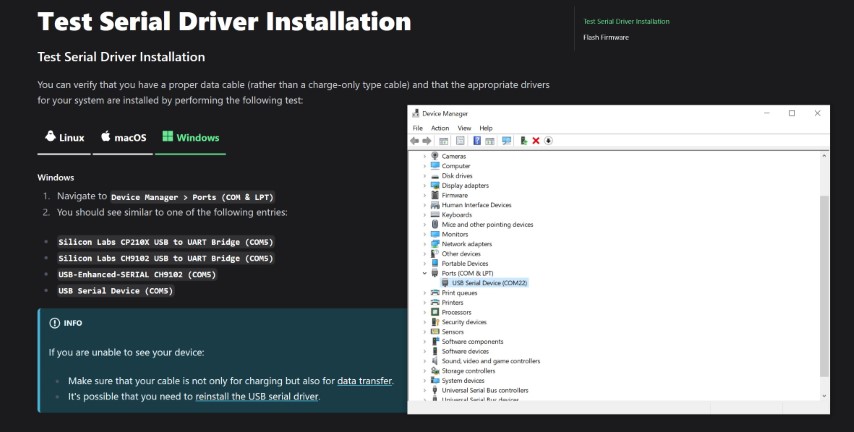The height and width of the screenshot is (432, 854).
Task: Open the View menu
Action: click(464, 128)
